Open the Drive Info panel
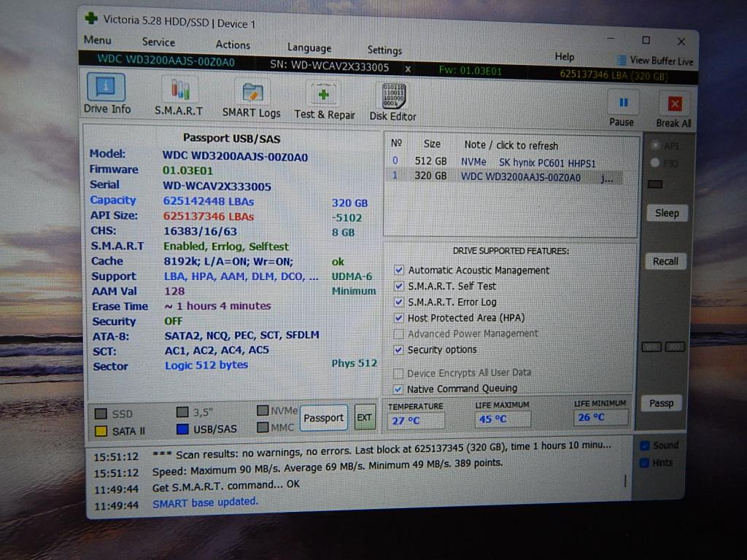The height and width of the screenshot is (560, 747). point(107,93)
